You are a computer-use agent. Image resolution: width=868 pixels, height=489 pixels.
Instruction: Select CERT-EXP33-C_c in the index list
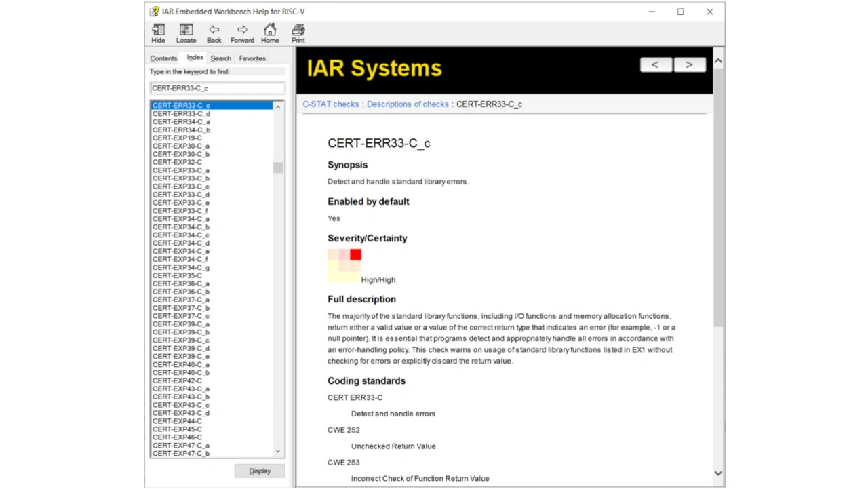click(x=181, y=187)
